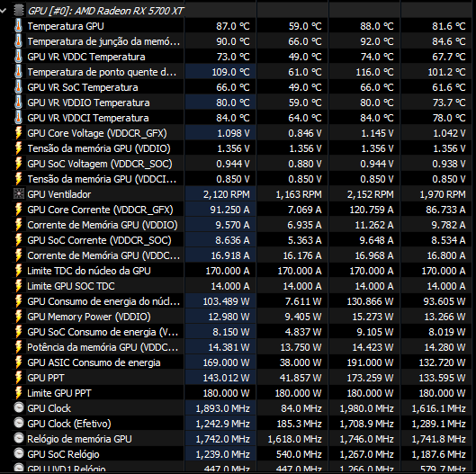476x474 pixels.
Task: Click the 109.0 °C current hotspot value
Action: click(230, 72)
